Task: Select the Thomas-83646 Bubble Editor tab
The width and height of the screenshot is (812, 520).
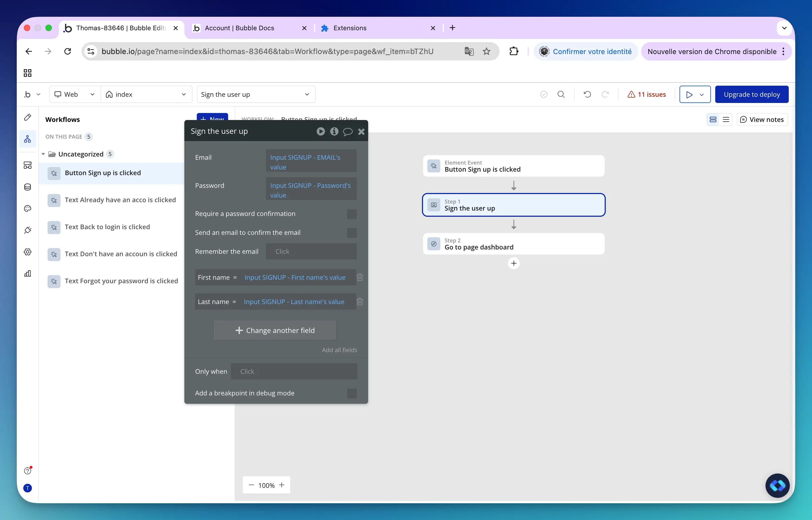Action: tap(122, 28)
